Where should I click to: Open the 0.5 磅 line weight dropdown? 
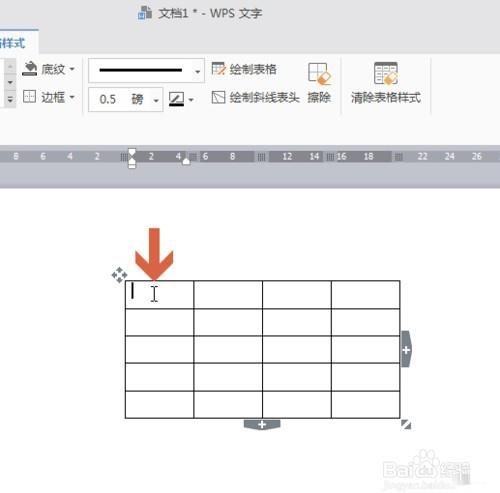coord(156,100)
